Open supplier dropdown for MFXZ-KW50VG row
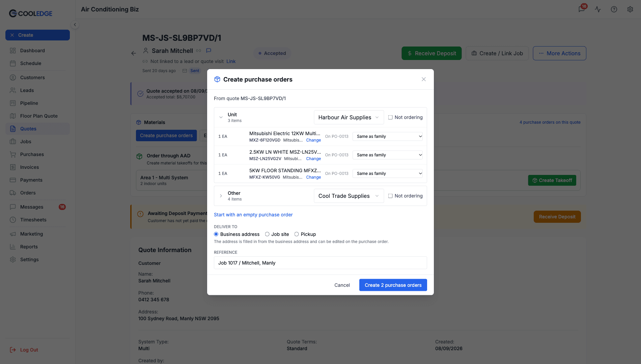 coord(388,174)
